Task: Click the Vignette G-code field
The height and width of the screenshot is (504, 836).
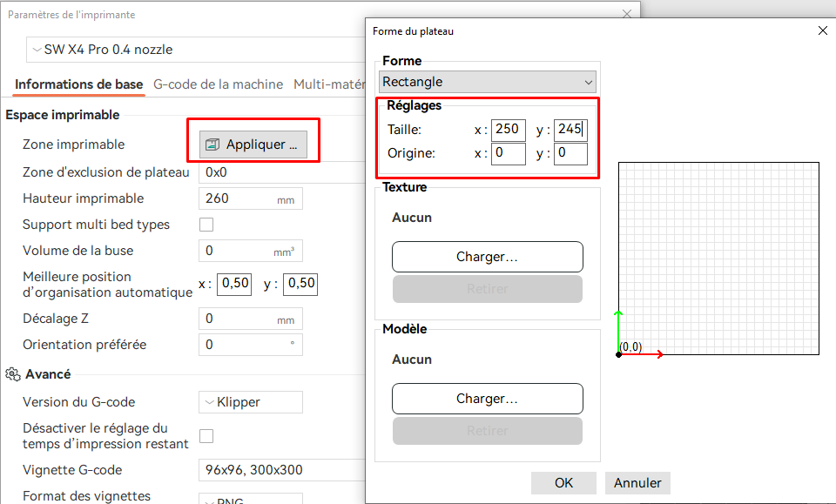Action: [x=282, y=470]
